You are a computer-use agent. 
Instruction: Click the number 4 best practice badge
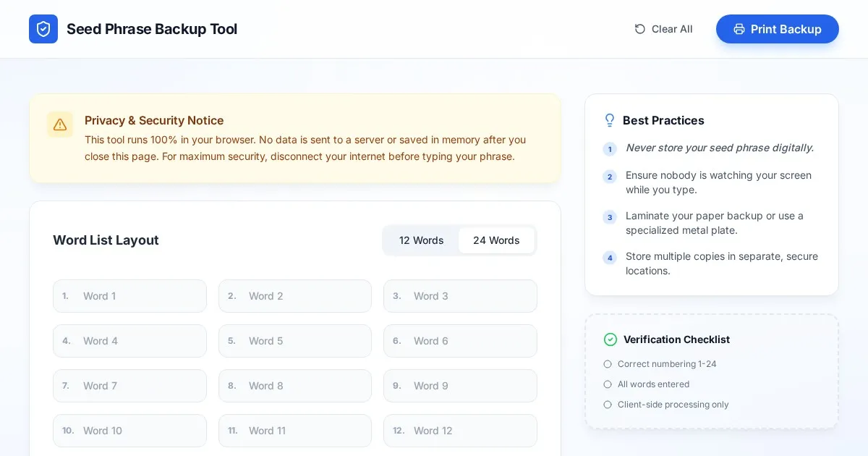point(610,258)
